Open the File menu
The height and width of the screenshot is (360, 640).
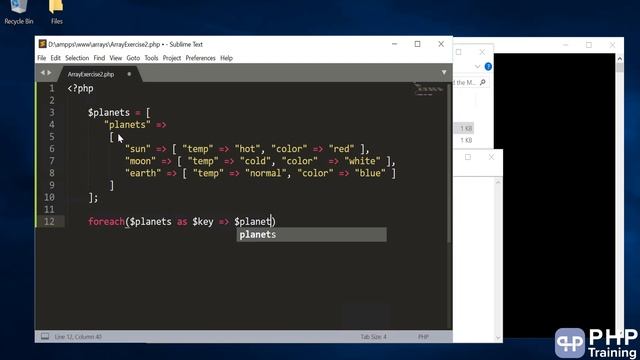pyautogui.click(x=42, y=58)
